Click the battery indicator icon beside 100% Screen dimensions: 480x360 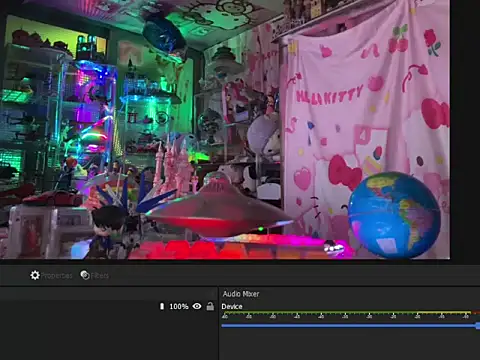tap(162, 306)
